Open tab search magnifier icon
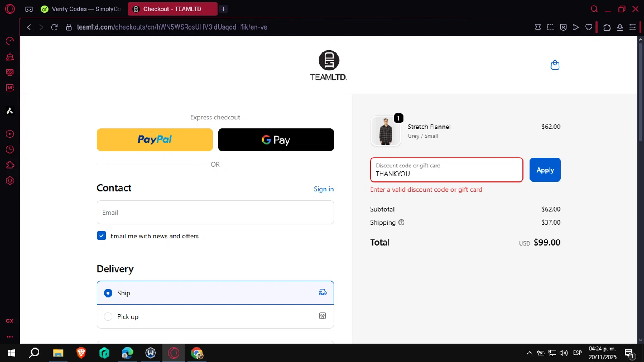Viewport: 644px width, 362px height. (x=594, y=9)
